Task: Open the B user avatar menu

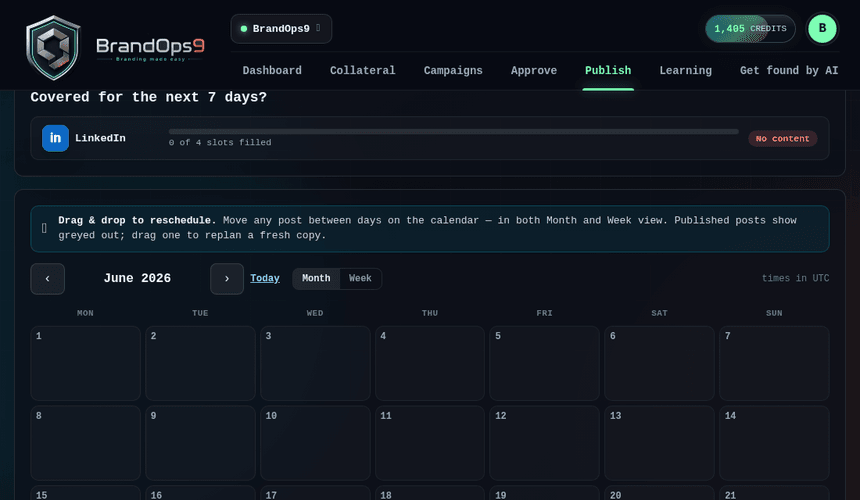Action: pos(822,29)
